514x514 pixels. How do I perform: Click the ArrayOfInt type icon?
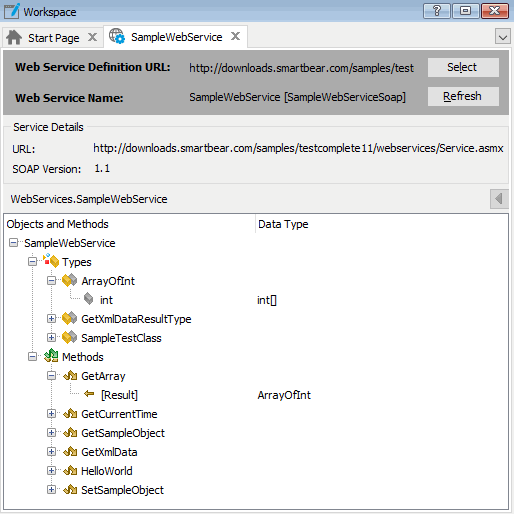69,280
